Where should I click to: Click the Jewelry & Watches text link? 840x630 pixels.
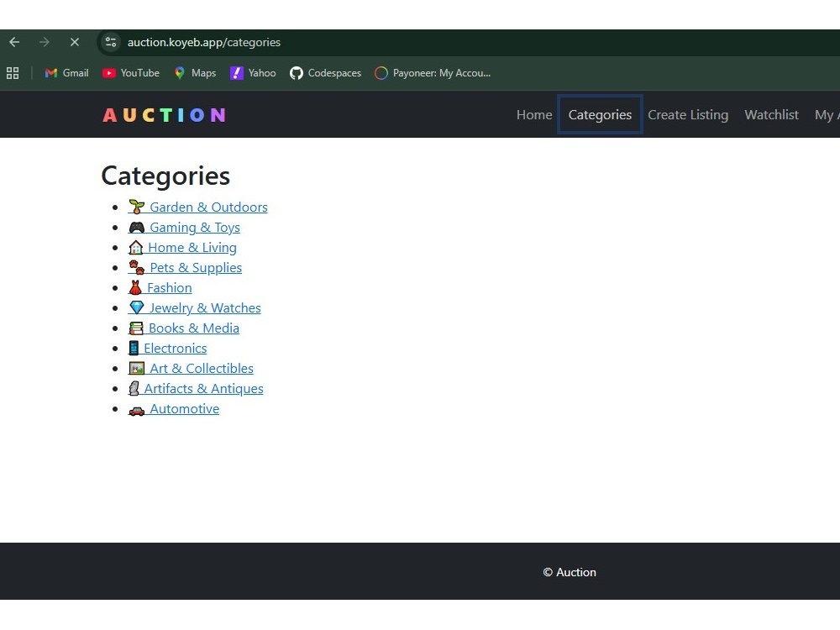coord(205,308)
